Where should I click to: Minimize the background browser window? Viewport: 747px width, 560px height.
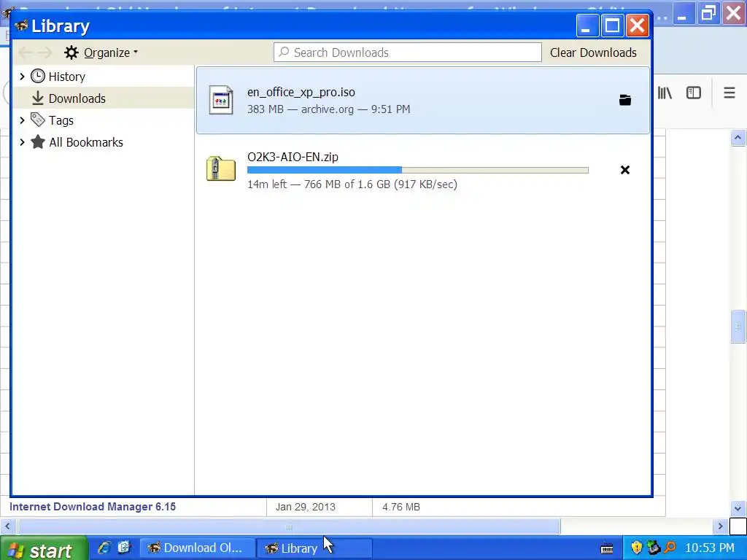tap(683, 12)
